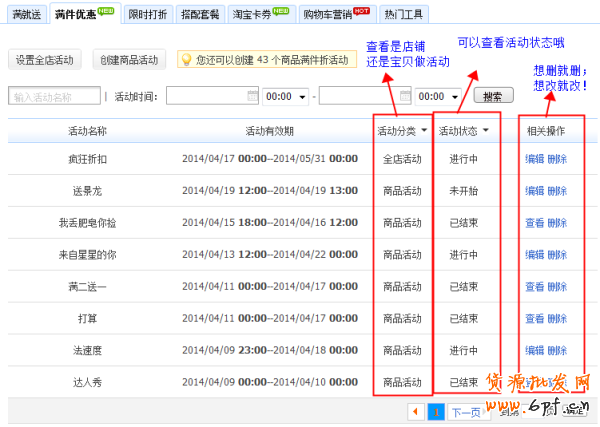Click 删除 link for 迷景龙 activity
The height and width of the screenshot is (427, 600).
click(x=557, y=191)
